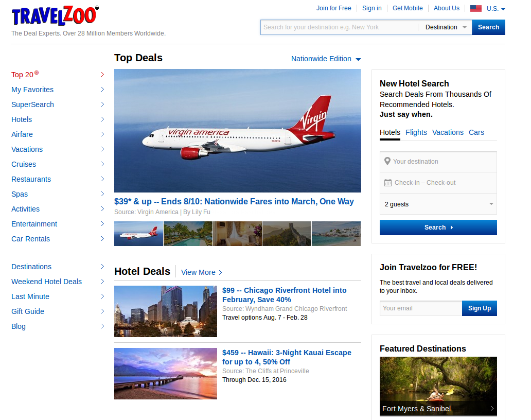Image resolution: width=531 pixels, height=420 pixels.
Task: Open the Destination search type dropdown
Action: click(445, 27)
